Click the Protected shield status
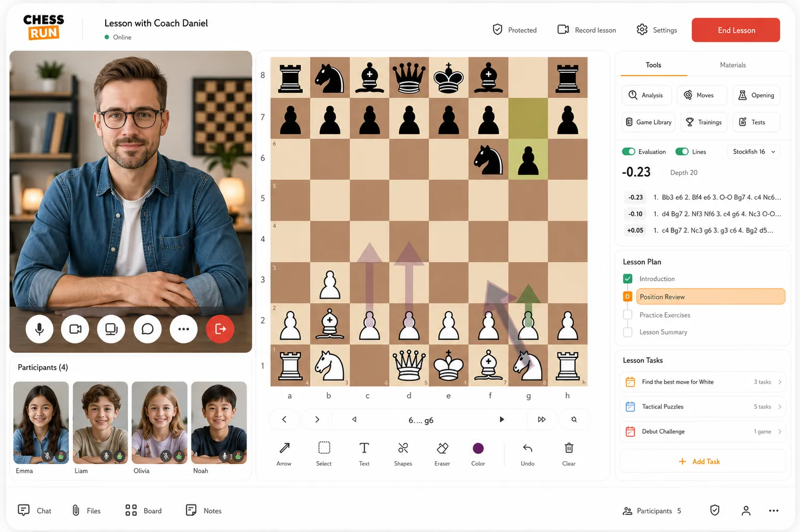800x532 pixels. (515, 30)
